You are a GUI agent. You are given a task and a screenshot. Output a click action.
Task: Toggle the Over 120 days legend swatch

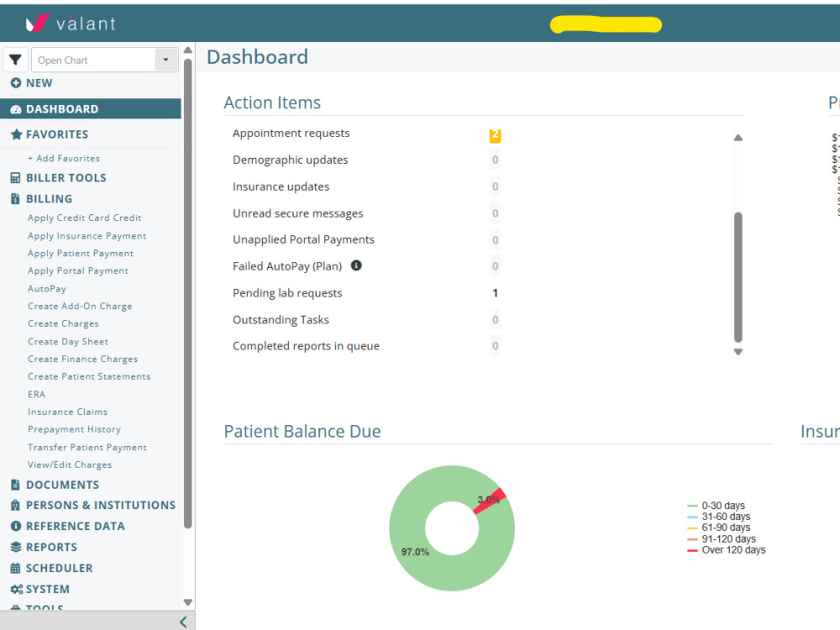click(692, 550)
